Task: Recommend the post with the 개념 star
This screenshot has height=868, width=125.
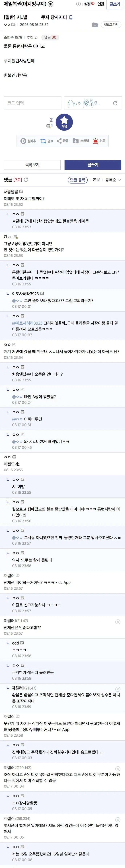Action: 64,122
